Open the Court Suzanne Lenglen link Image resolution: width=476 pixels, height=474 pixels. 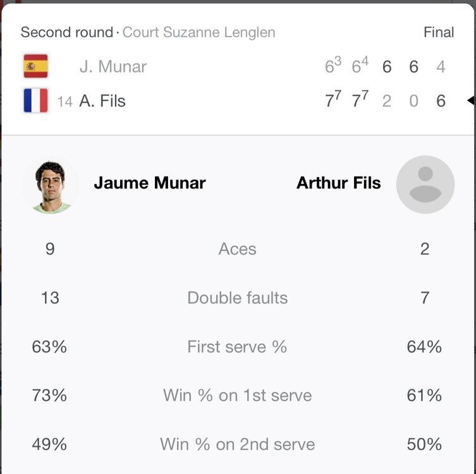(198, 32)
